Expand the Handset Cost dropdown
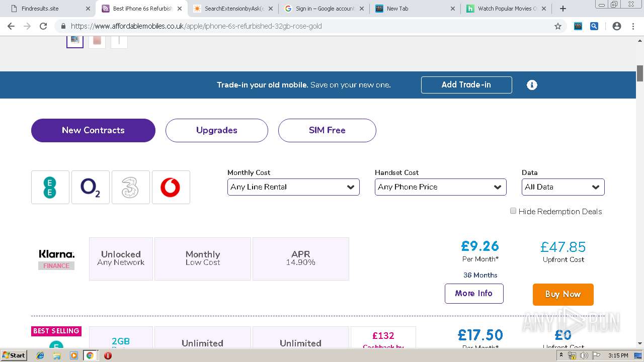This screenshot has width=644, height=362. click(440, 187)
